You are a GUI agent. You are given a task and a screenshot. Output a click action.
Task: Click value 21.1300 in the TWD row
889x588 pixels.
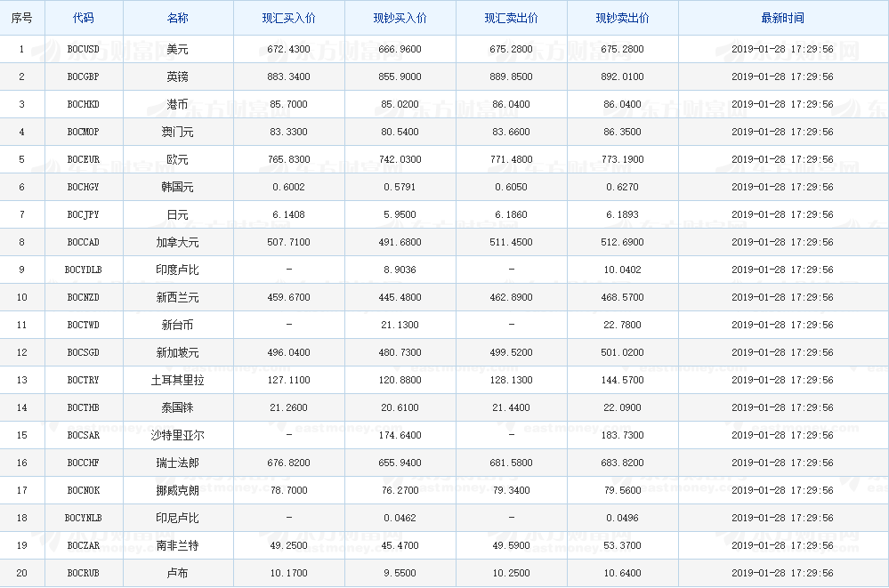[x=400, y=325]
